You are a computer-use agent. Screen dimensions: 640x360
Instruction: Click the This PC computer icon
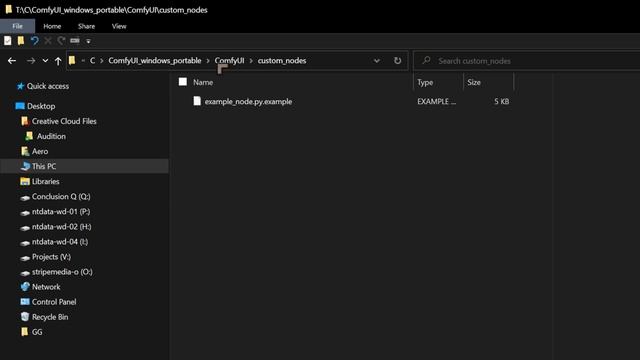pos(25,166)
